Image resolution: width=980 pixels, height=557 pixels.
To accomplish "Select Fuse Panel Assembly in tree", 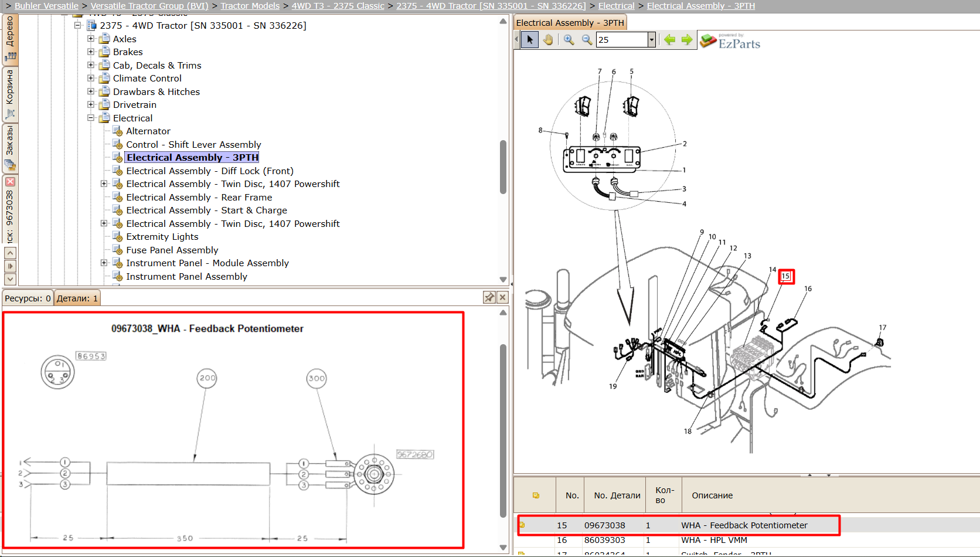I will (x=172, y=250).
